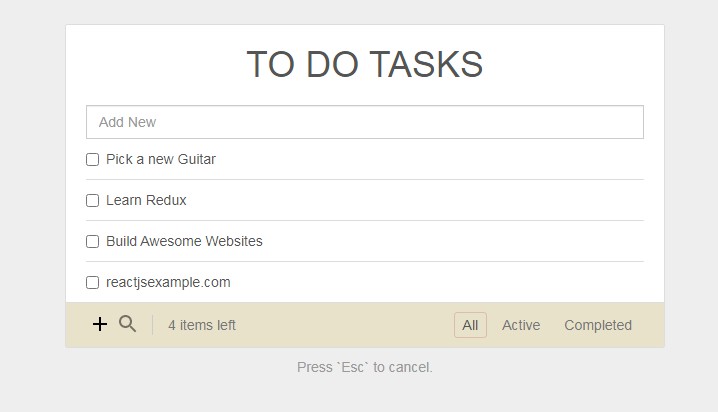Screen dimensions: 718x412
Task: Click the vertical divider beside the search icon
Action: click(153, 325)
